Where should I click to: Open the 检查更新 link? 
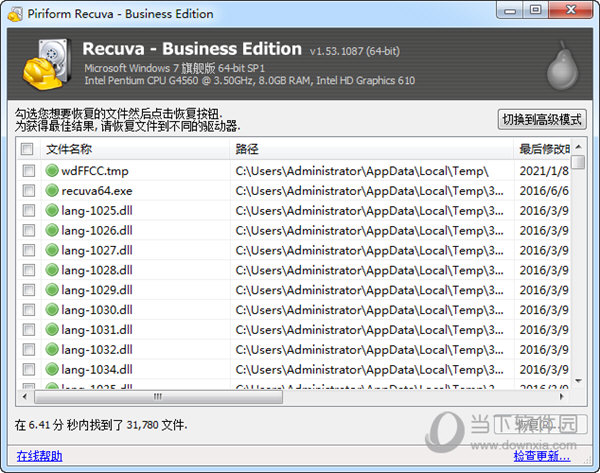click(x=542, y=456)
